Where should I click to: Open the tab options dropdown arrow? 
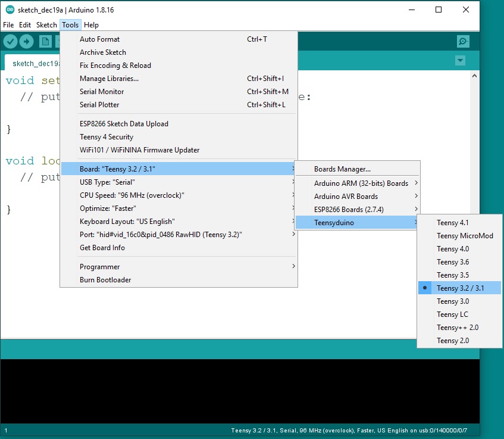[x=459, y=61]
